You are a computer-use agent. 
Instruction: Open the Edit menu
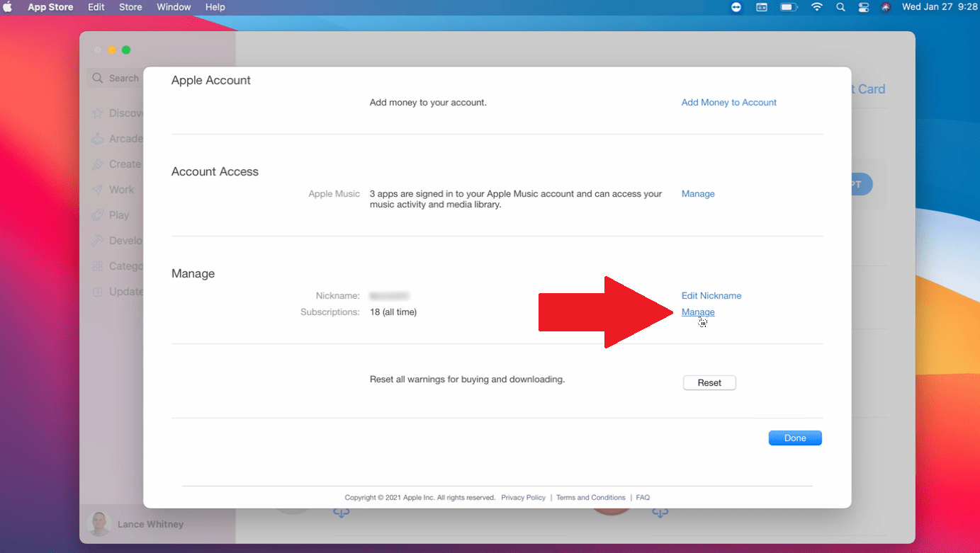click(96, 7)
